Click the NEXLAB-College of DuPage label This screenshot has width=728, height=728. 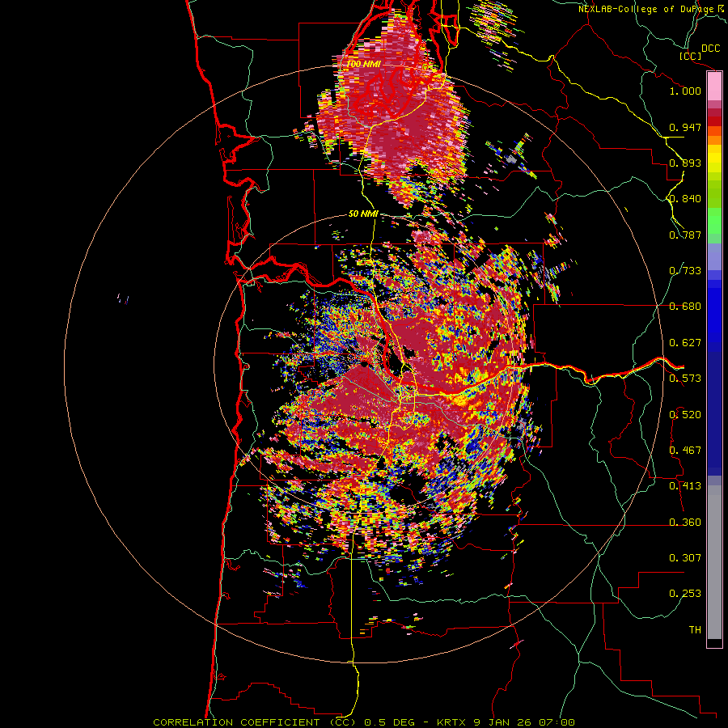coord(646,9)
